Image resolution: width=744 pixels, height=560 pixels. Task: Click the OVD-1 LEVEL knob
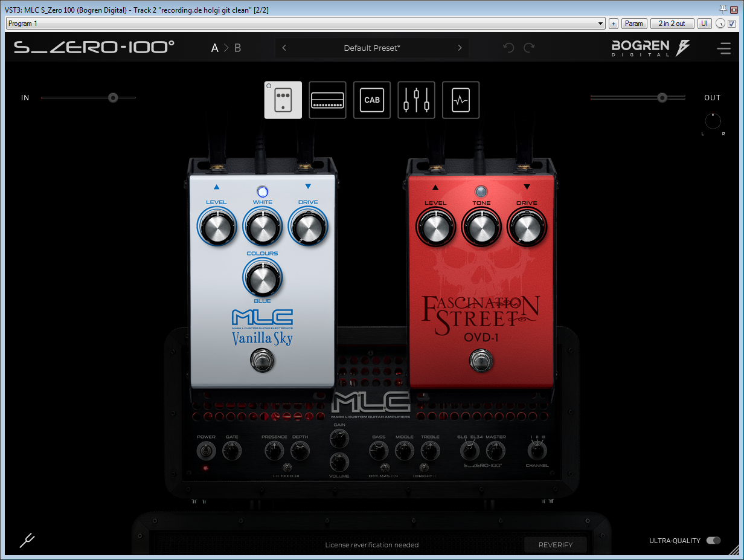pos(435,227)
